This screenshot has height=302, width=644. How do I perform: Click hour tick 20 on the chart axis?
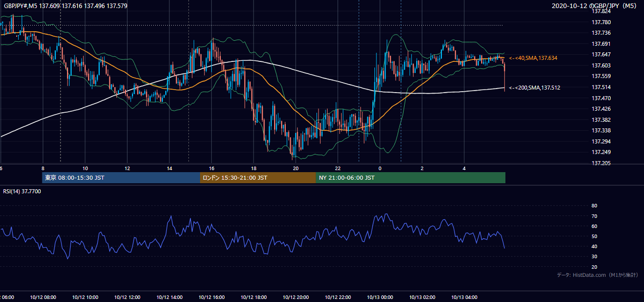tap(295, 169)
